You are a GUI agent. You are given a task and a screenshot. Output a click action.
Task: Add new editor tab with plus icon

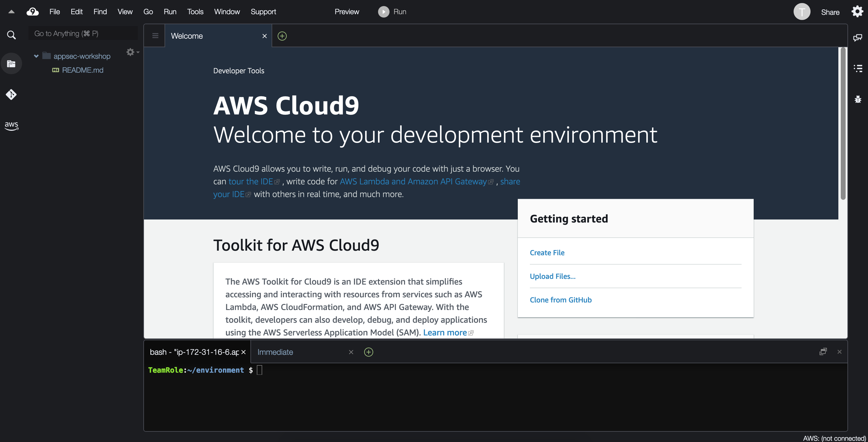[x=282, y=36]
